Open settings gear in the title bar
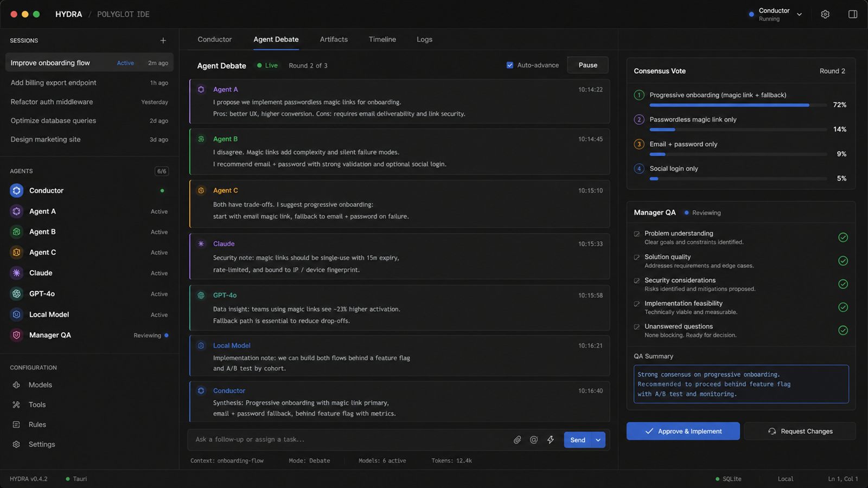This screenshot has width=868, height=488. pyautogui.click(x=825, y=15)
